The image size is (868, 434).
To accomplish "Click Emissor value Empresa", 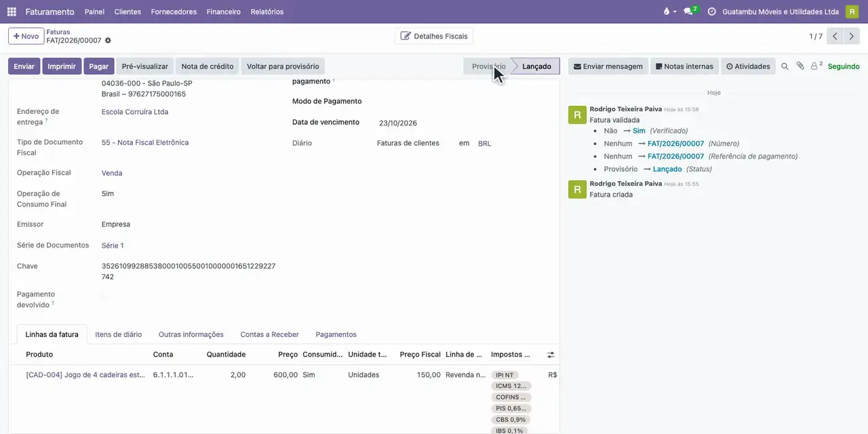I will click(116, 224).
